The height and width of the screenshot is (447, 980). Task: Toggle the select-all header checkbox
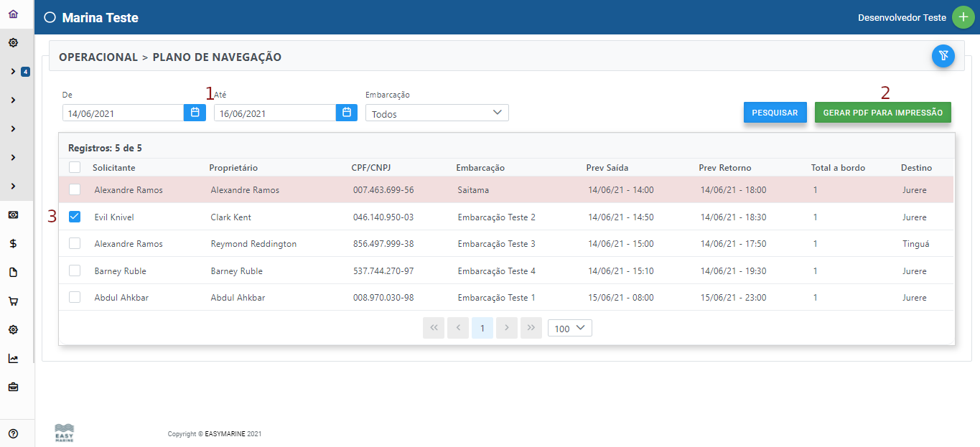[x=75, y=167]
